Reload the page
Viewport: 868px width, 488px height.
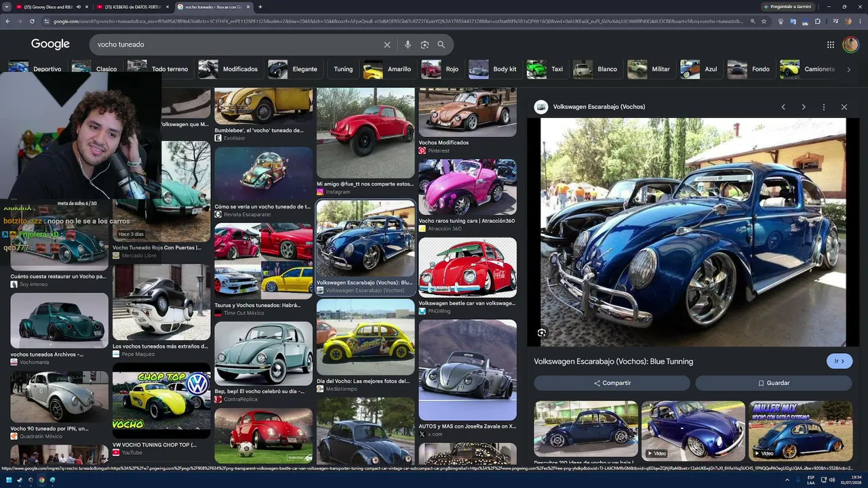32,21
